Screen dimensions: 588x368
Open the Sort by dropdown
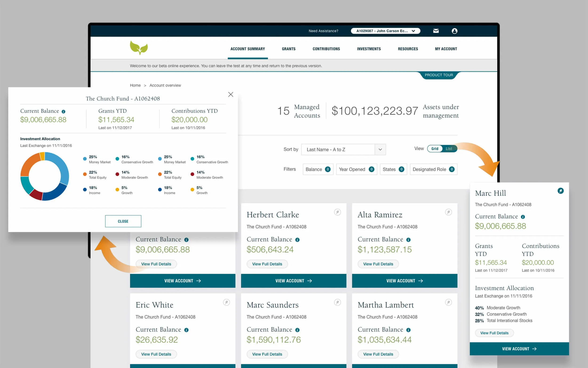[343, 150]
